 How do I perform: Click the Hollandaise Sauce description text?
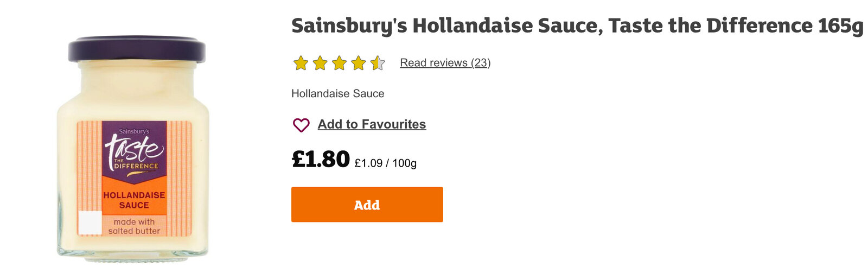point(337,93)
